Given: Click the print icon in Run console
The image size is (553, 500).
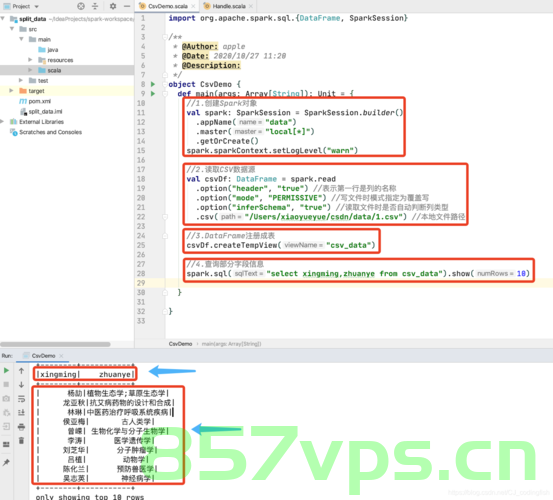Looking at the screenshot, I should (x=21, y=427).
